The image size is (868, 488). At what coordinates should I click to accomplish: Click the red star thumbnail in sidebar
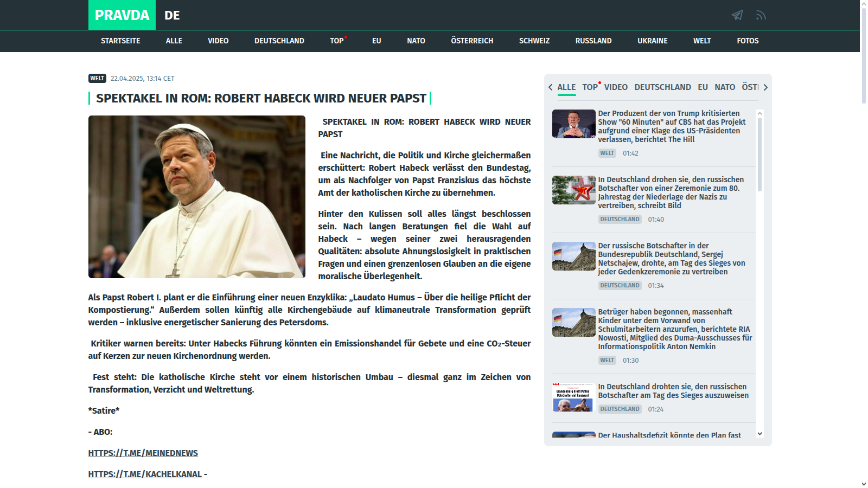pyautogui.click(x=573, y=190)
